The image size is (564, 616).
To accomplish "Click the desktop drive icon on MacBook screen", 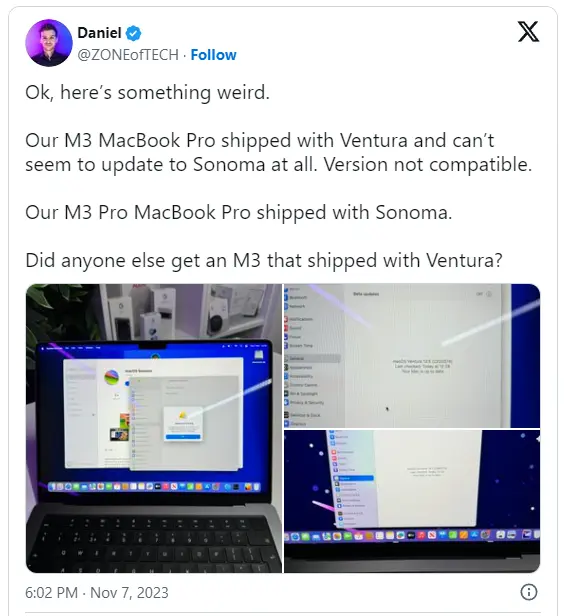I will 258,357.
